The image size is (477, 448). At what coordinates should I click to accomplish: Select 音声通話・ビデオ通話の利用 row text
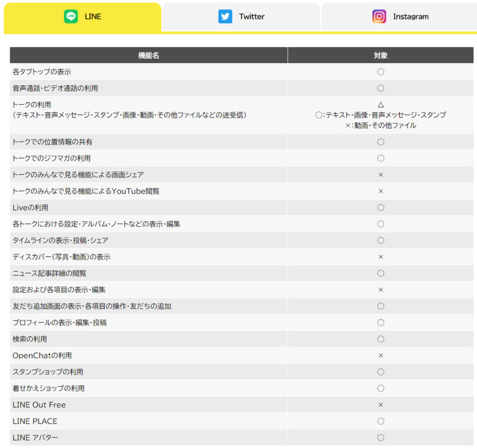pyautogui.click(x=55, y=88)
